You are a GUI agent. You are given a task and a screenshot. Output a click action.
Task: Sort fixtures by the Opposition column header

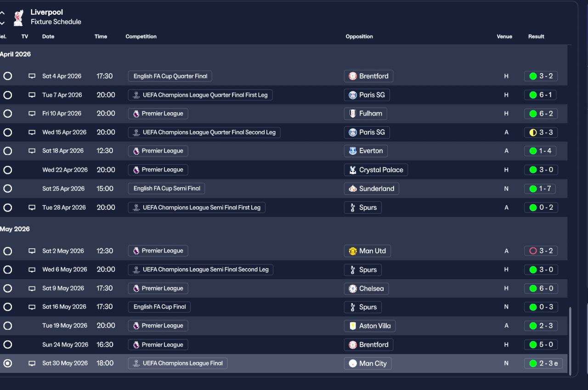pos(359,37)
